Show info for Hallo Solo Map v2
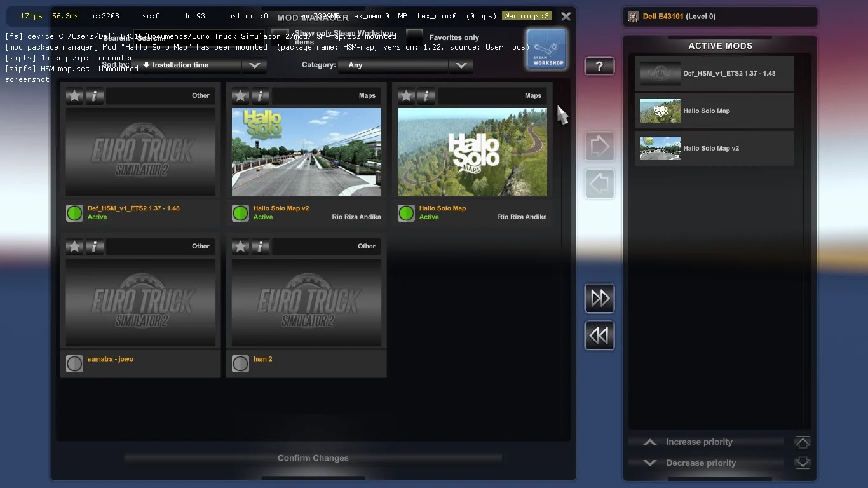This screenshot has width=868, height=488. (260, 96)
